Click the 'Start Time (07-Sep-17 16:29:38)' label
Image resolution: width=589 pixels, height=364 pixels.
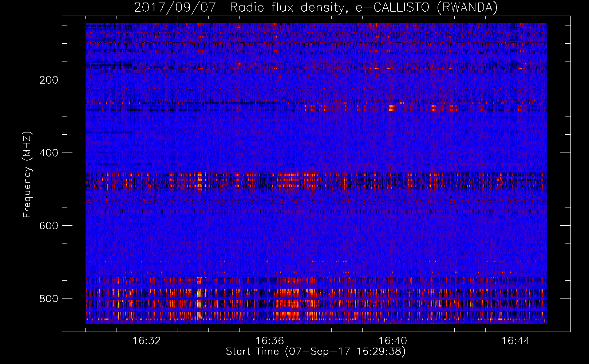pos(316,352)
